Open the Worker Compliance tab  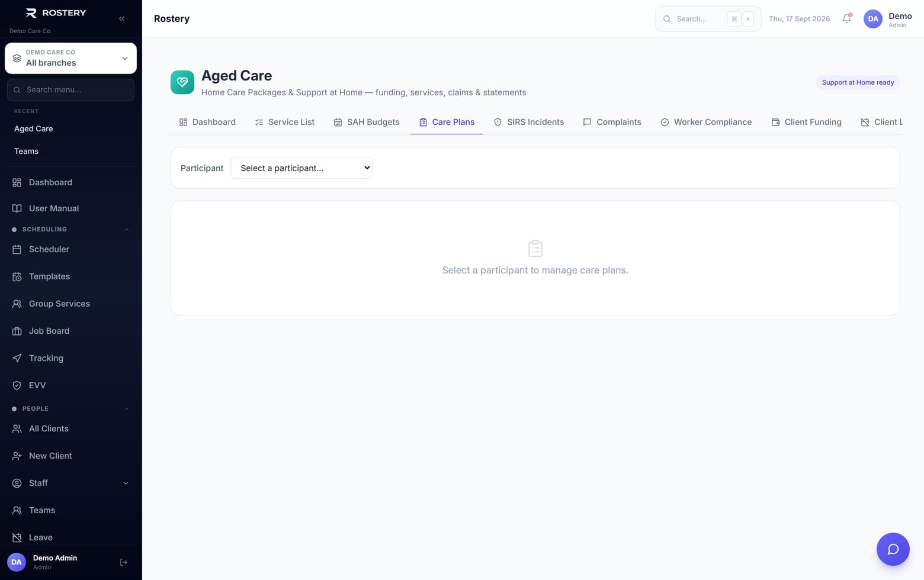[706, 122]
